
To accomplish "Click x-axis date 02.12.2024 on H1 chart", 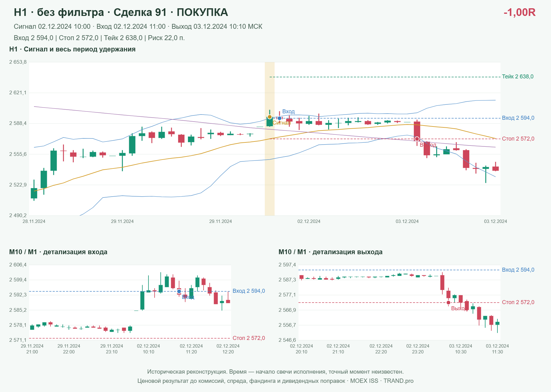I will point(309,221).
